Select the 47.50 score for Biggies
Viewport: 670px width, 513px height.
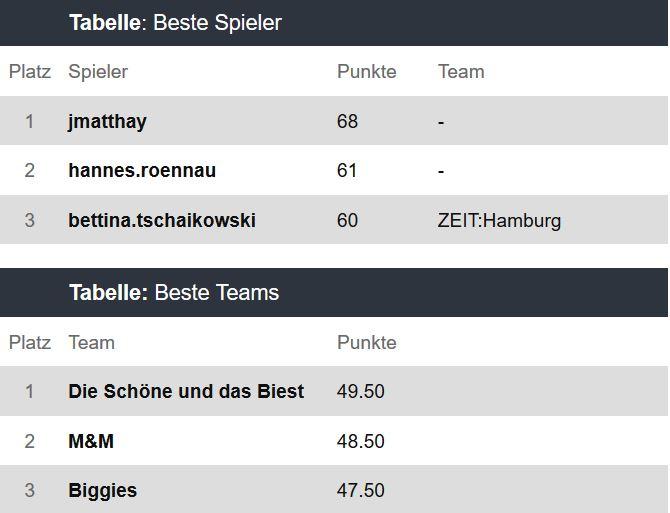(361, 490)
